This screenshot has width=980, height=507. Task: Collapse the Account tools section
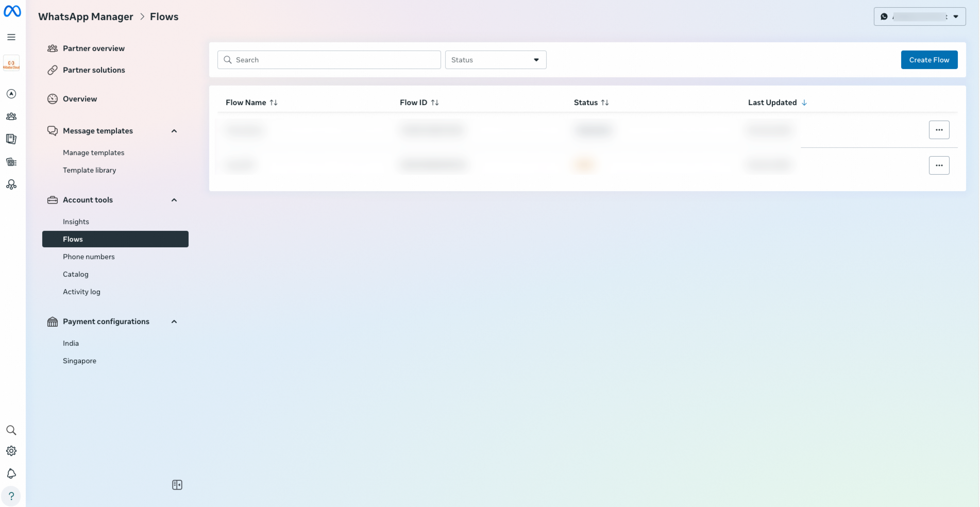tap(174, 200)
